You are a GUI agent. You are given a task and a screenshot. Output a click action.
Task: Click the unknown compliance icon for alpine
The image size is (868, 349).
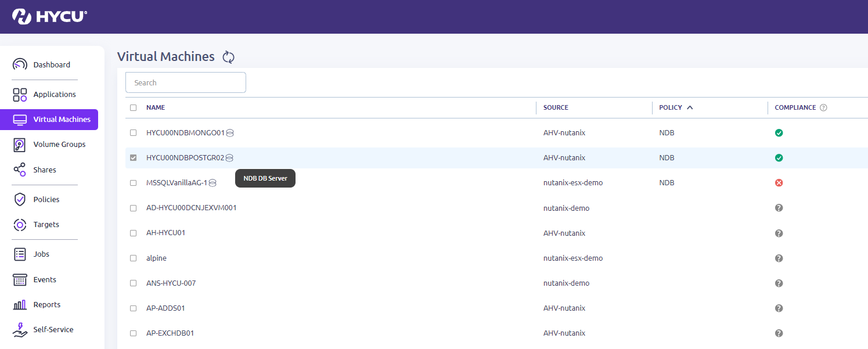coord(779,258)
